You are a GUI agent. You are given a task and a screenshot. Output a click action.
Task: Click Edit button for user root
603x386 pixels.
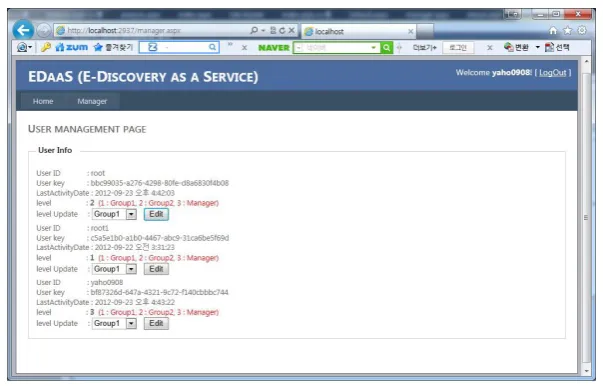156,214
